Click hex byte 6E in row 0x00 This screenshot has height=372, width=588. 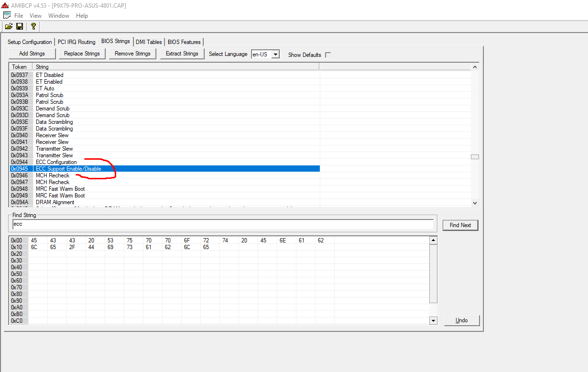tap(283, 241)
